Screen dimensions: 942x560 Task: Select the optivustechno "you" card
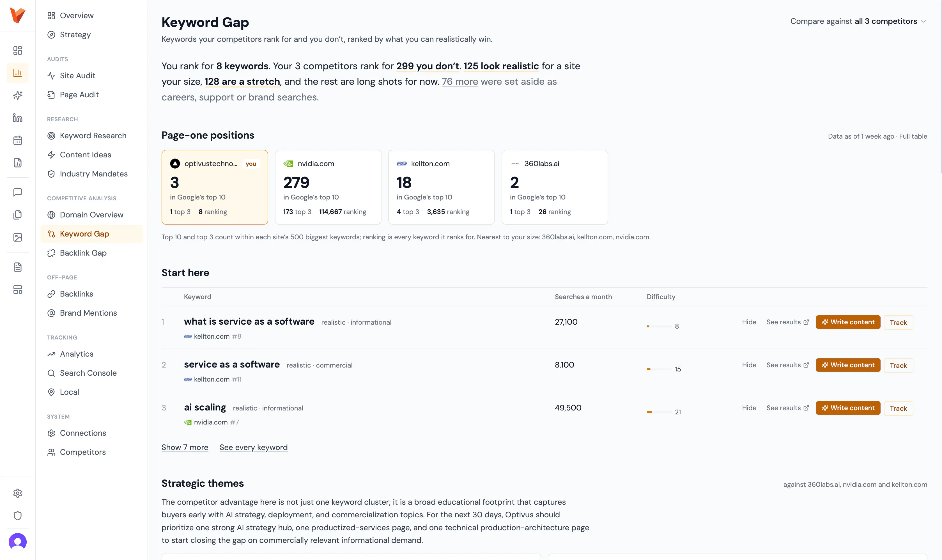click(215, 187)
